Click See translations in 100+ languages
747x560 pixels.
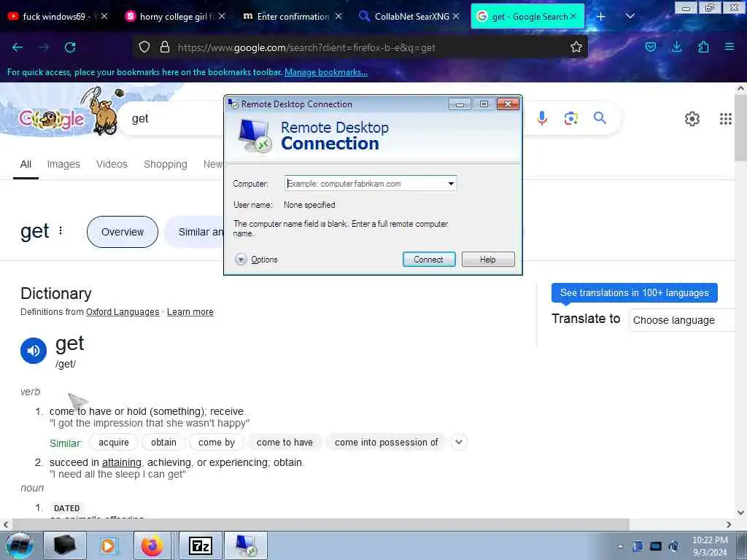[x=634, y=293]
